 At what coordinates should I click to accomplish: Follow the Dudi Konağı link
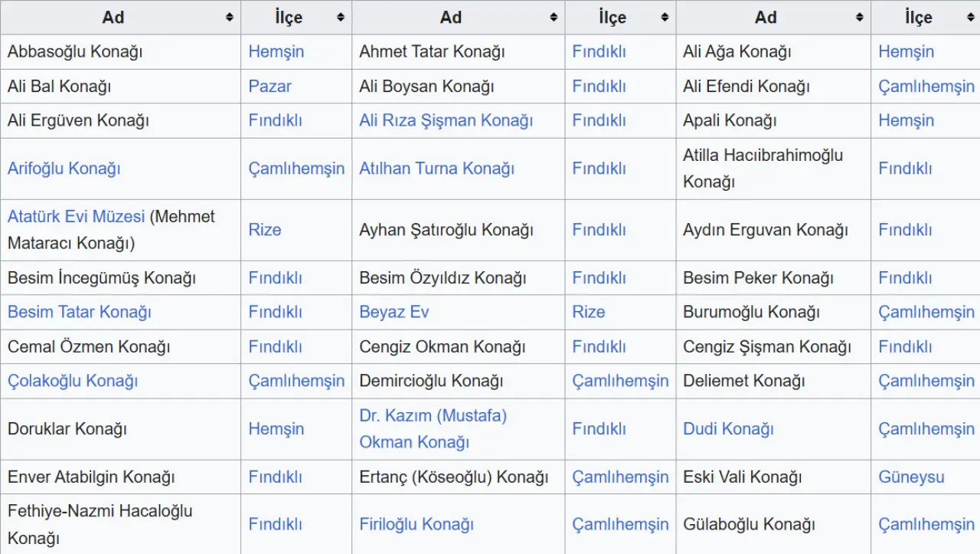pos(728,429)
